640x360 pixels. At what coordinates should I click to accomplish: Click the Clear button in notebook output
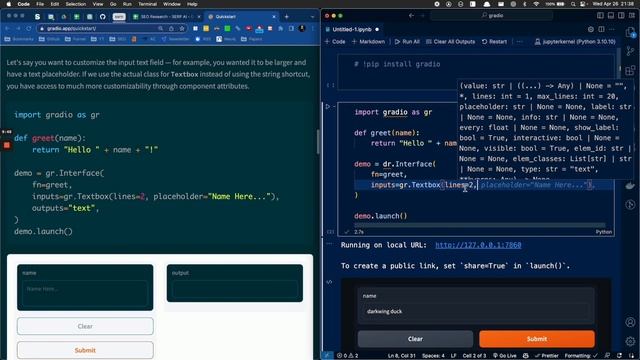click(x=415, y=339)
